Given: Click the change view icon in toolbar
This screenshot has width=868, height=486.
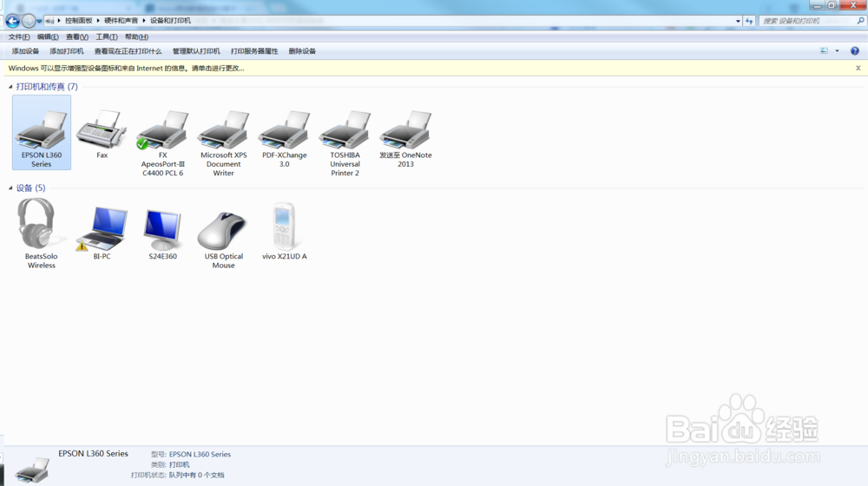Looking at the screenshot, I should click(x=824, y=51).
